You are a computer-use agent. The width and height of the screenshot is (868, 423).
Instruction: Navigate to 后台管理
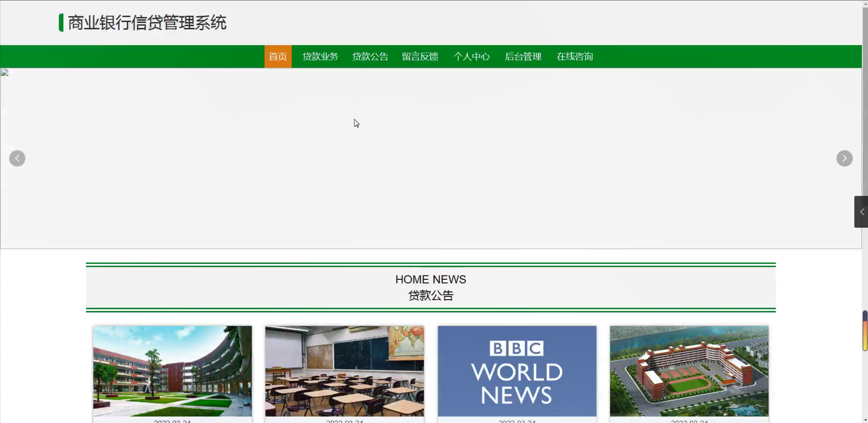pos(523,57)
